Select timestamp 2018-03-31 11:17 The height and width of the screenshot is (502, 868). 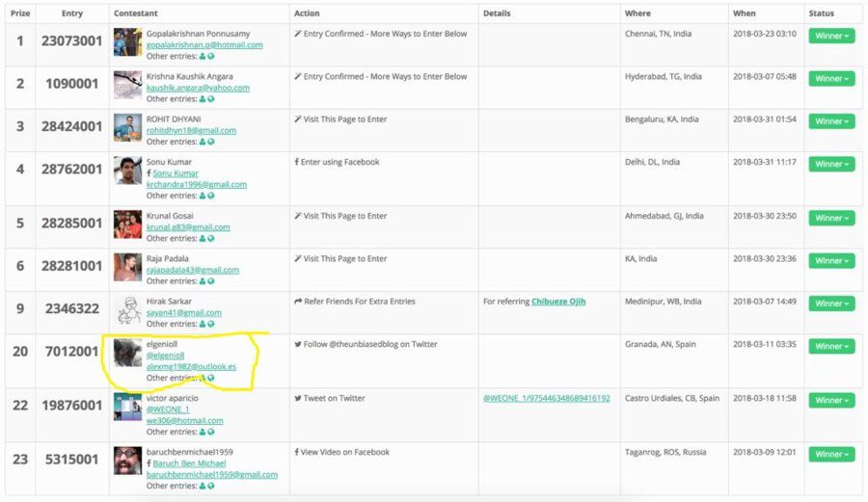pyautogui.click(x=765, y=162)
